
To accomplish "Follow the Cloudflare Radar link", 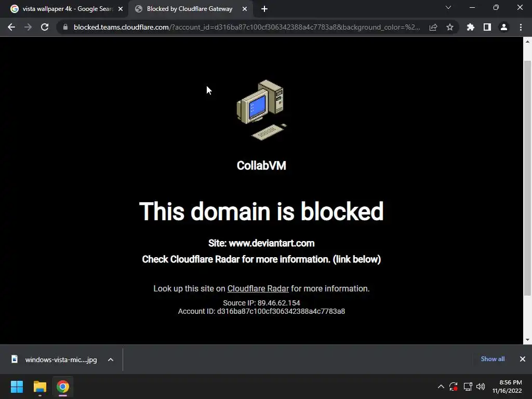I will [x=258, y=288].
